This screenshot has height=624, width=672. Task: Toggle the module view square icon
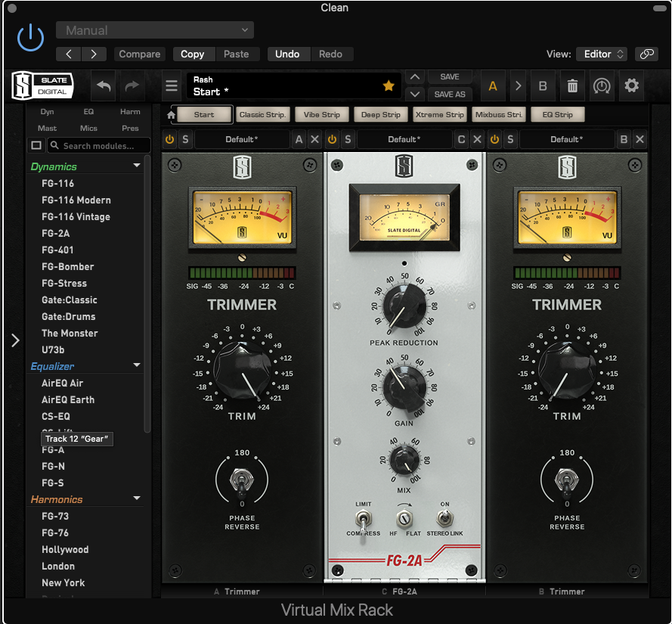click(x=36, y=145)
